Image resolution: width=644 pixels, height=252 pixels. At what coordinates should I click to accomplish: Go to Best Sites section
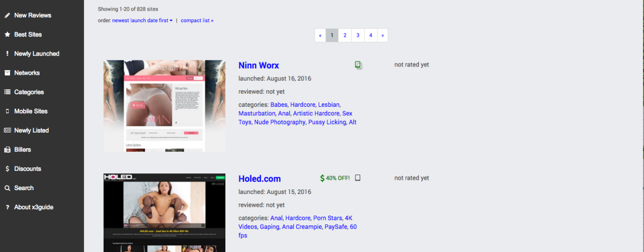click(28, 34)
